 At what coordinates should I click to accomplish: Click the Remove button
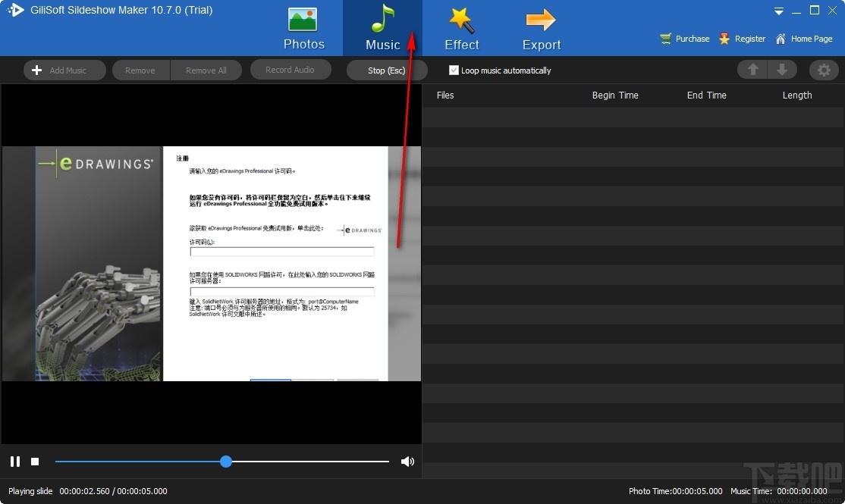[140, 70]
